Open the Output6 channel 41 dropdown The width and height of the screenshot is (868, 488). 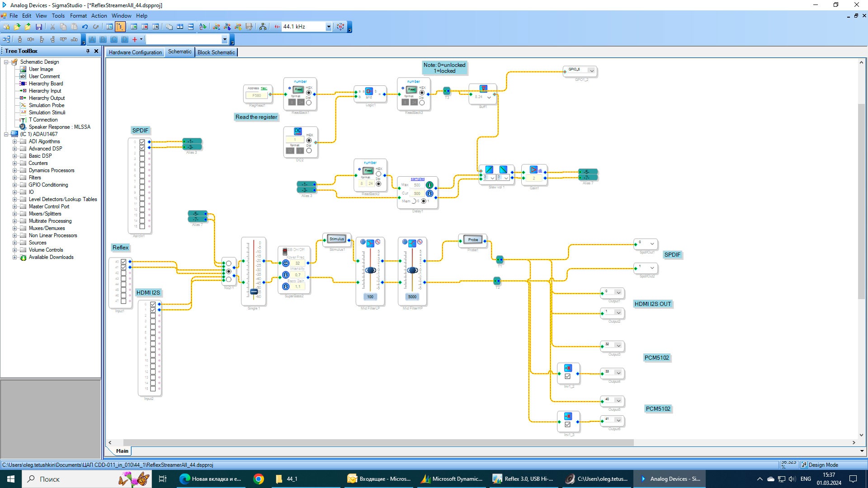[618, 420]
